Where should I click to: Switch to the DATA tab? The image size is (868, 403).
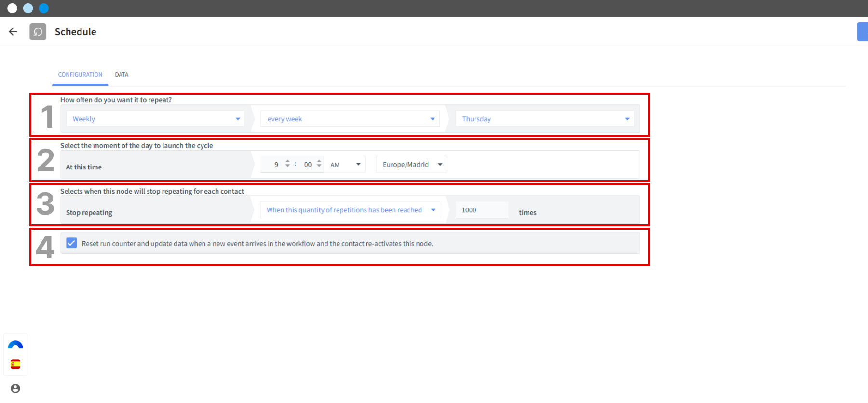click(122, 75)
